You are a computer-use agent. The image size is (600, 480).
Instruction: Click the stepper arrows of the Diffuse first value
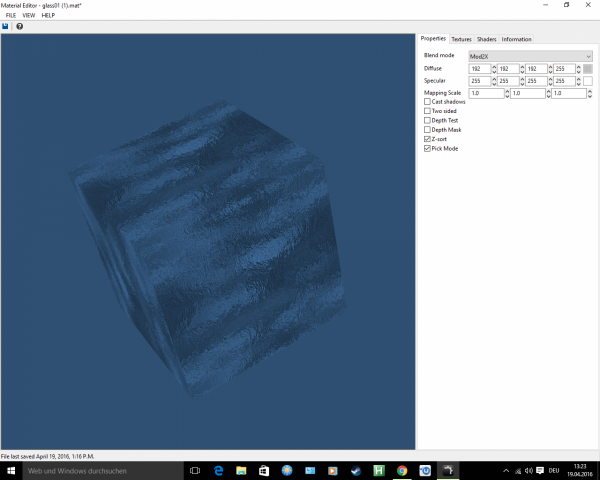(x=494, y=69)
